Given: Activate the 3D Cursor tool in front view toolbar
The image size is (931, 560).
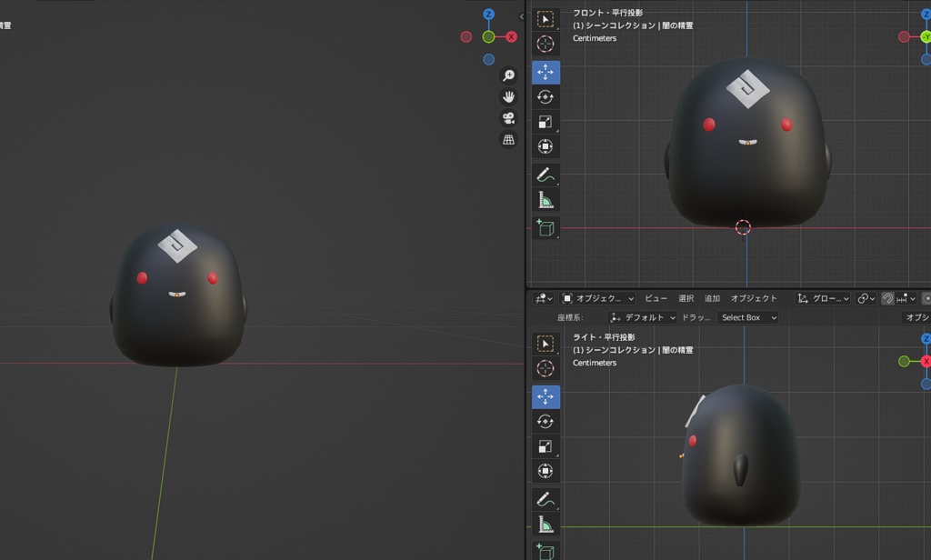Looking at the screenshot, I should coord(546,44).
